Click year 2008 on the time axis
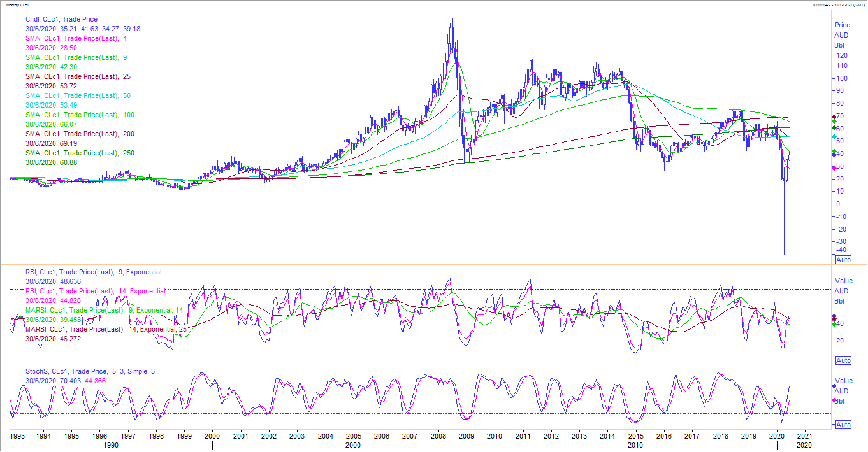The image size is (868, 452). [438, 436]
